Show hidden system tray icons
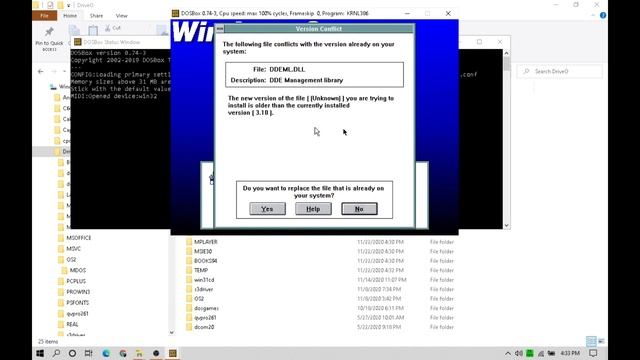Image resolution: width=640 pixels, height=360 pixels. click(508, 353)
